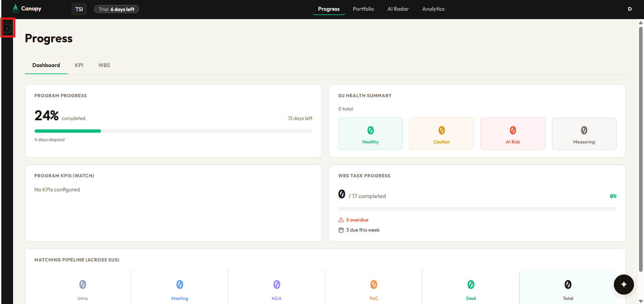Open the At Risk status card

tap(513, 134)
